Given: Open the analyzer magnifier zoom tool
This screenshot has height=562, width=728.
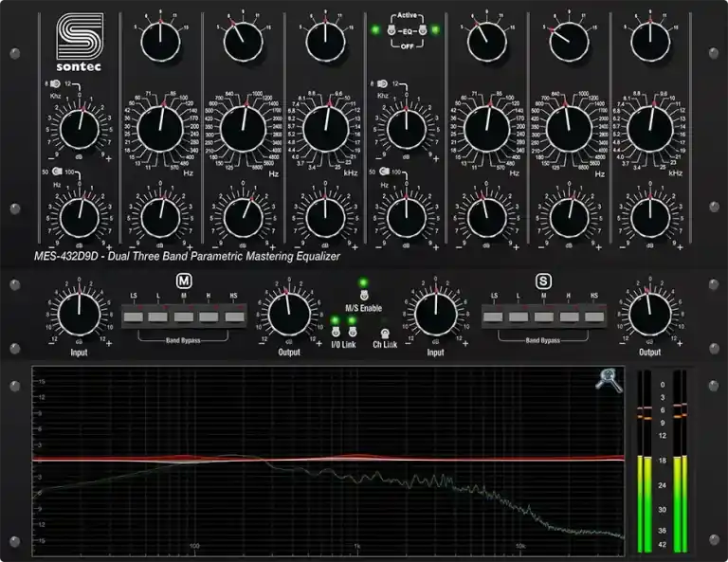Looking at the screenshot, I should click(609, 381).
